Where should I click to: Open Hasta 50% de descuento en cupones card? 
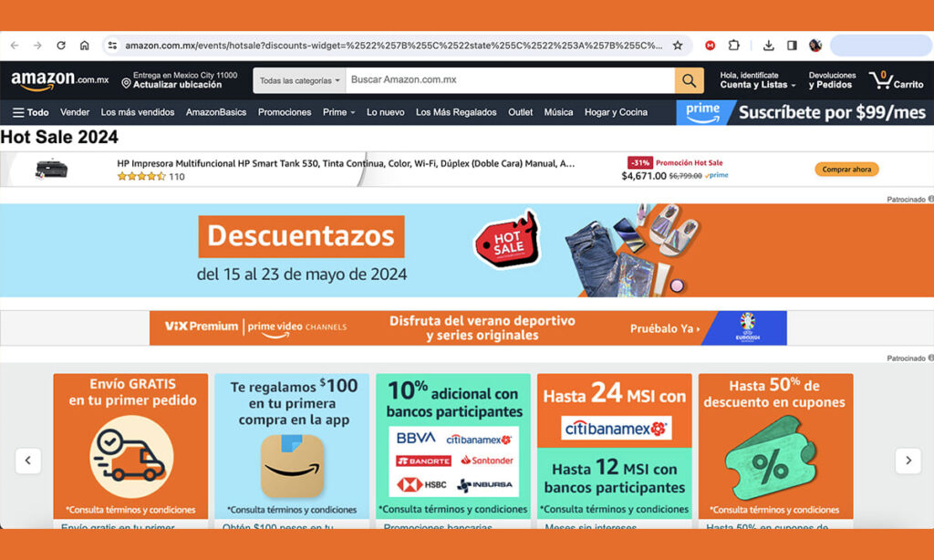(775, 446)
